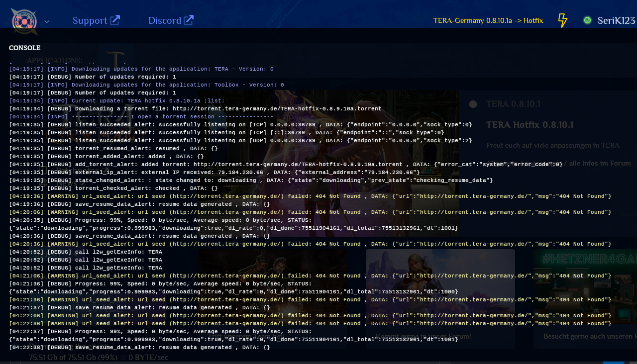Open the SeriK123 account menu
637x364 pixels.
pyautogui.click(x=616, y=20)
